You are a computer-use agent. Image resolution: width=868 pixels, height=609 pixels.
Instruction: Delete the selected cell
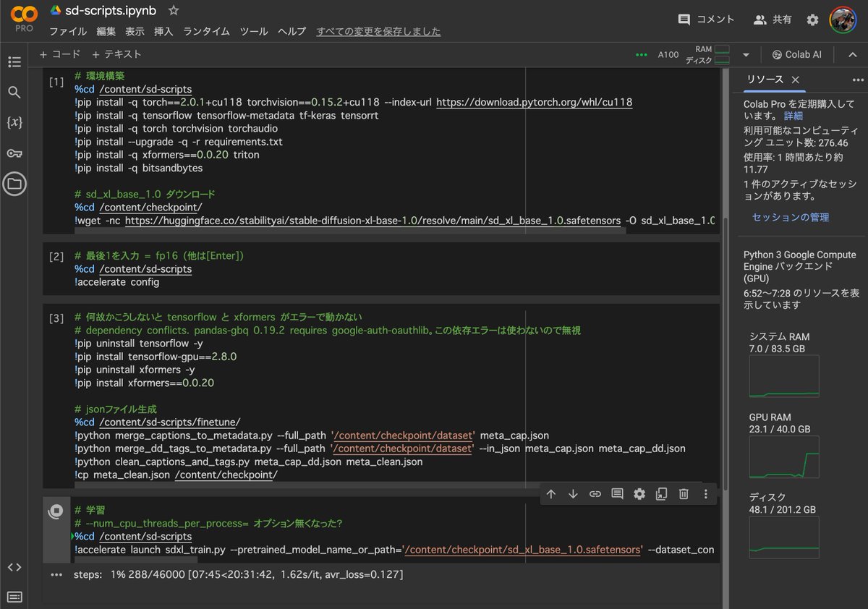684,494
